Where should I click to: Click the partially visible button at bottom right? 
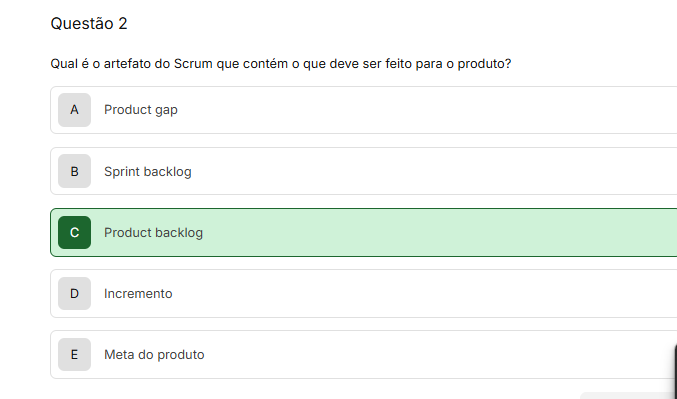click(x=629, y=396)
